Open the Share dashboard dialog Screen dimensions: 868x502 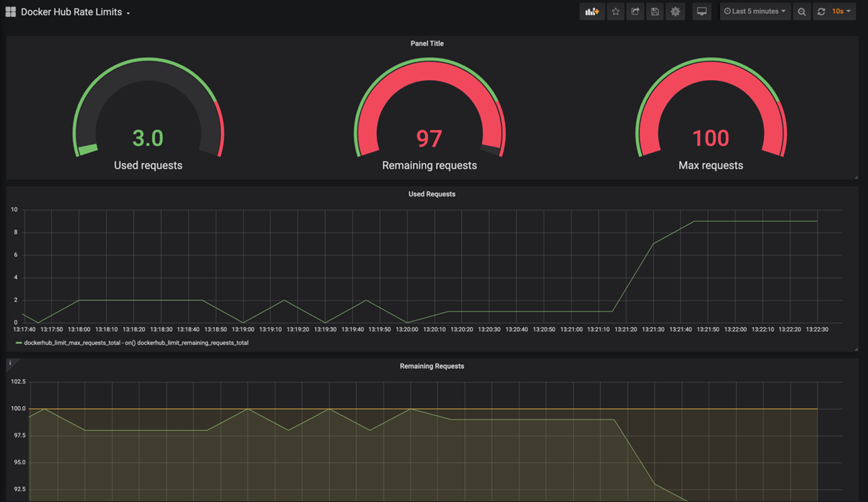pos(635,11)
